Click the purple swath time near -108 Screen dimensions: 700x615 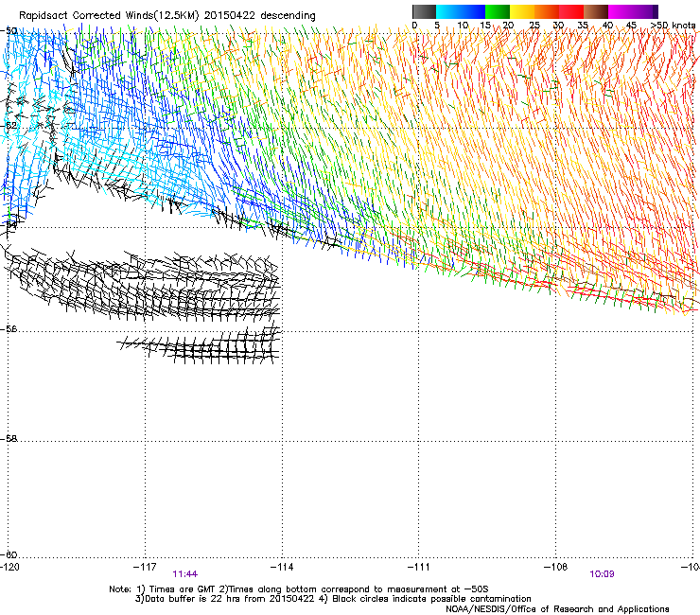602,574
